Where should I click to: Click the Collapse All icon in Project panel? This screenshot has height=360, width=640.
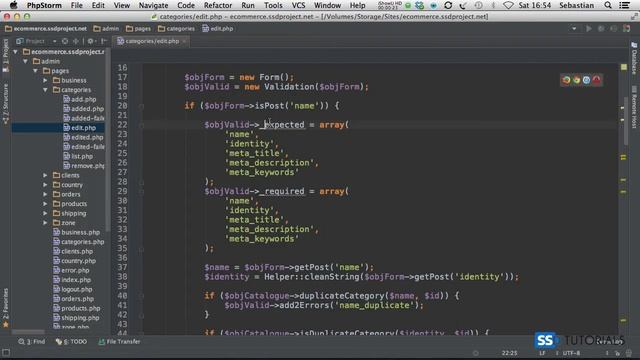tap(76, 41)
